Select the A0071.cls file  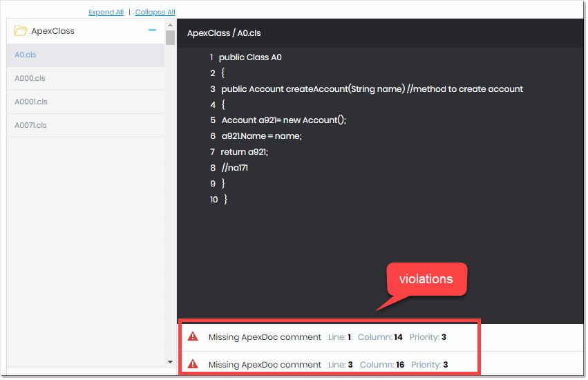pyautogui.click(x=31, y=125)
